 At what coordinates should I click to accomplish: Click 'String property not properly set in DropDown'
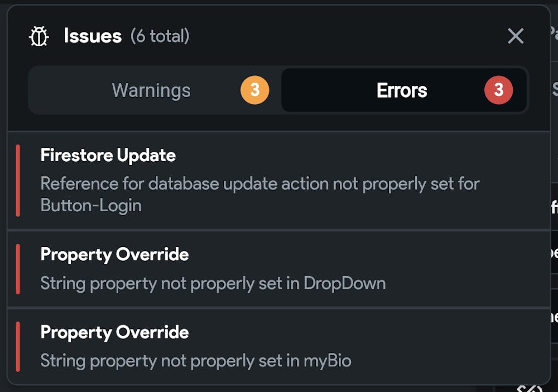(x=213, y=283)
